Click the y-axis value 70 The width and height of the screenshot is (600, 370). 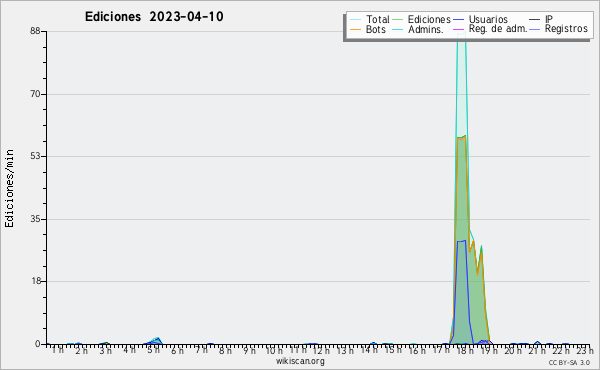pyautogui.click(x=36, y=94)
